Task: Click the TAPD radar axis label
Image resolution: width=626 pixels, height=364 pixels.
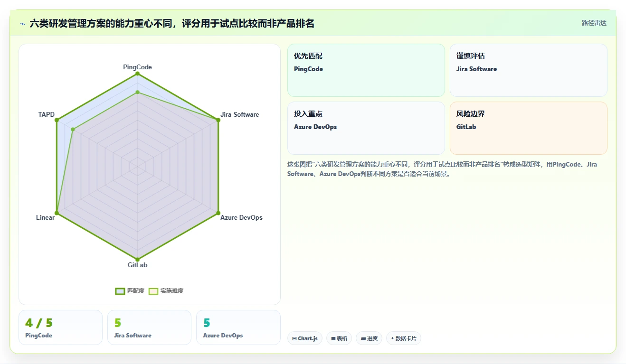Action: pyautogui.click(x=47, y=114)
